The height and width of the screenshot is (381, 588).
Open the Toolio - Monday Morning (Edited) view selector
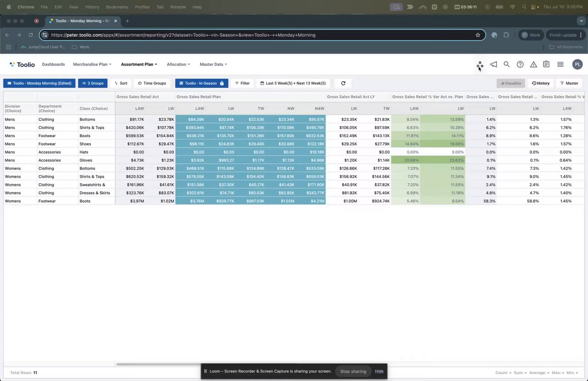tap(40, 83)
